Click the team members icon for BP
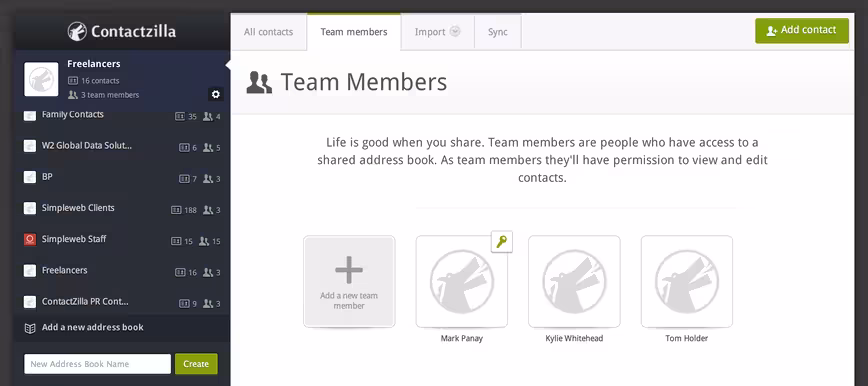This screenshot has height=386, width=868. (x=208, y=178)
